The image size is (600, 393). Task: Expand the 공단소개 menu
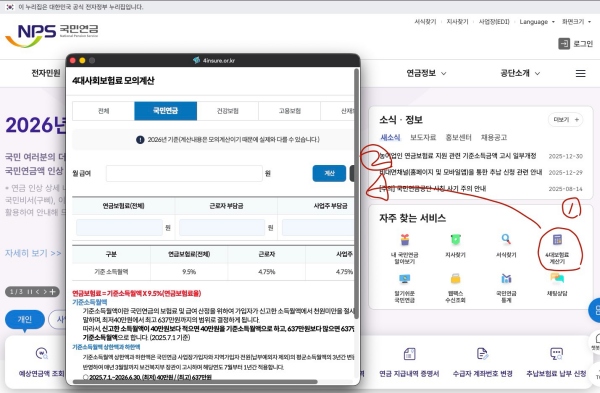pos(520,73)
